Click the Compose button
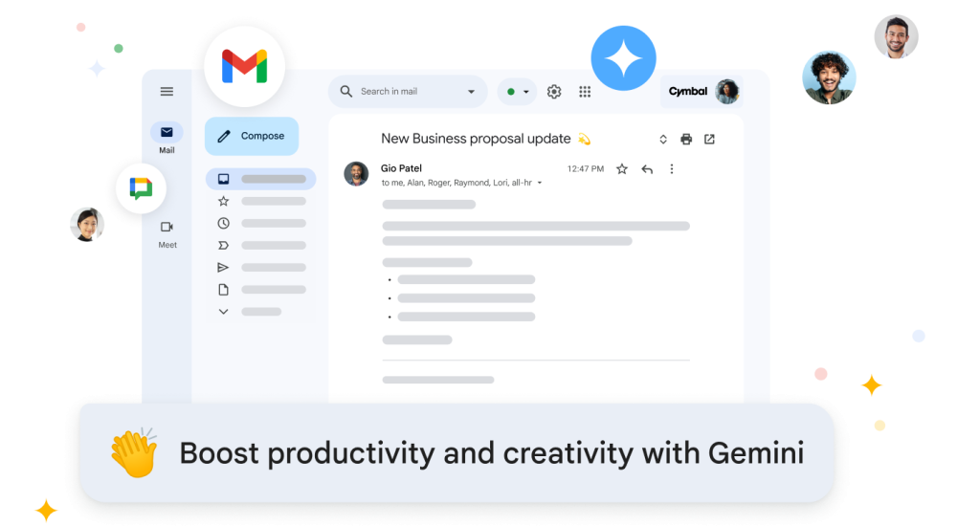This screenshot has width=980, height=526. [x=252, y=136]
